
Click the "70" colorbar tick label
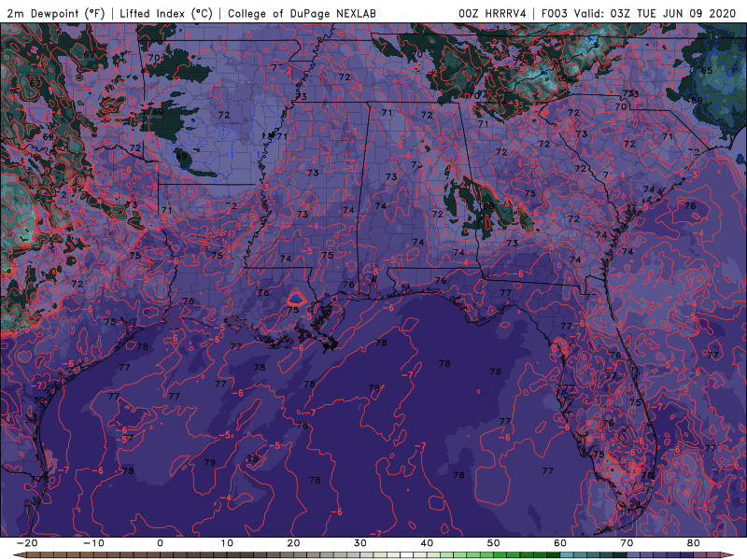coord(627,543)
